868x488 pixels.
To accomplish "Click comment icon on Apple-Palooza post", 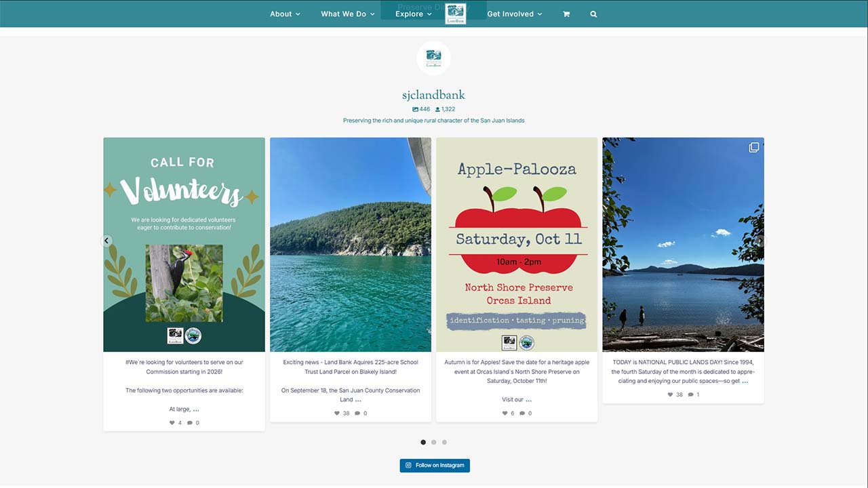I will 522,413.
